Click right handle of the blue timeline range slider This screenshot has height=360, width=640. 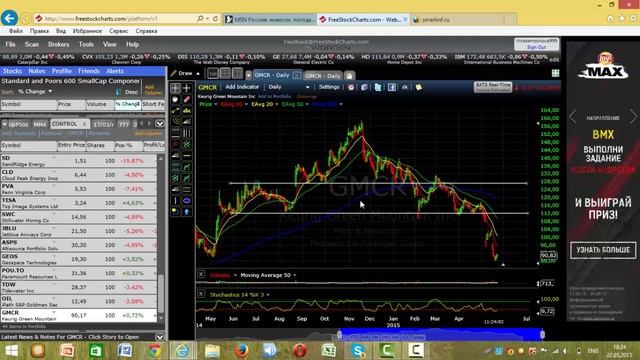(x=542, y=335)
